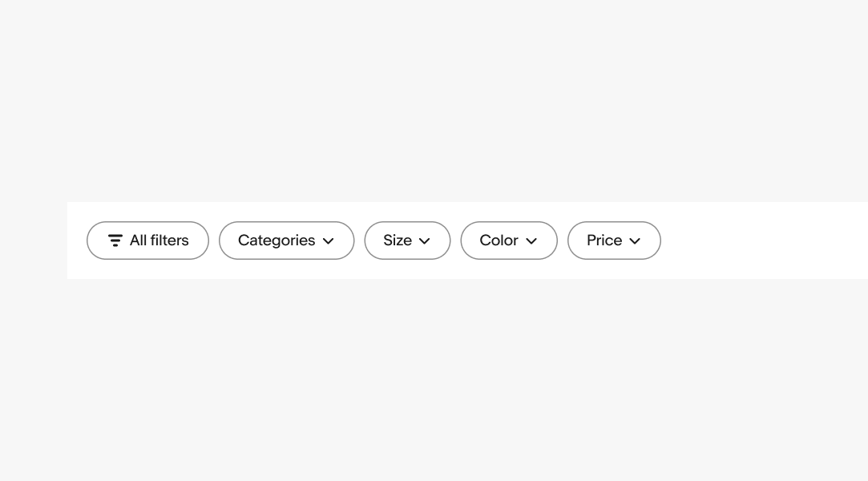Viewport: 868px width, 481px height.
Task: Show color choices via Color pill
Action: tap(508, 240)
